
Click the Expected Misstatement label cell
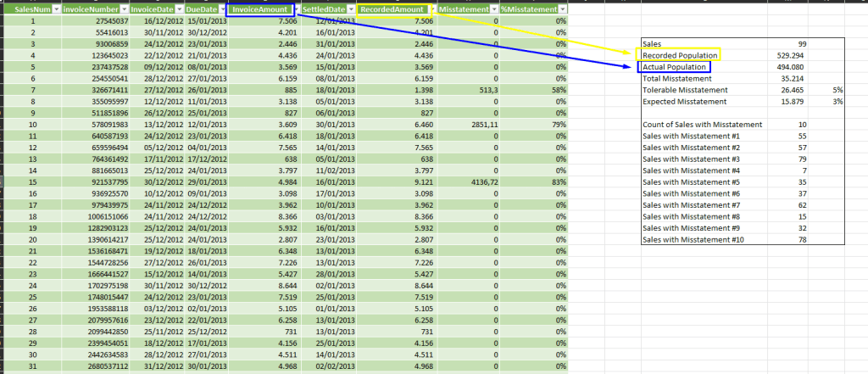point(704,102)
